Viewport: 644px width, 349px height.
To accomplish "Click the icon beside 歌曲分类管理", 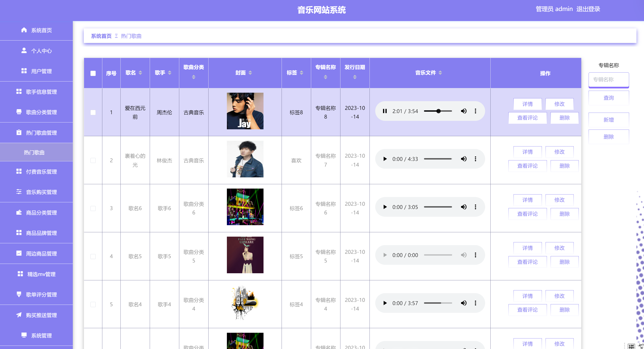I will [19, 112].
